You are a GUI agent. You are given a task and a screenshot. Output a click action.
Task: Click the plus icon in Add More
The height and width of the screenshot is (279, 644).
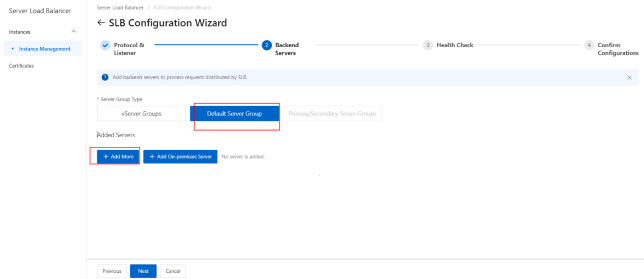click(106, 157)
